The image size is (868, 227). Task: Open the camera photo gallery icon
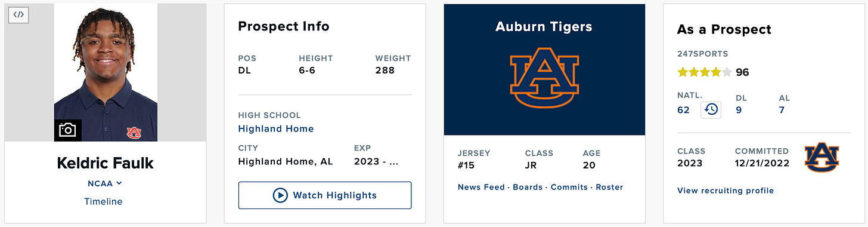pos(67,130)
